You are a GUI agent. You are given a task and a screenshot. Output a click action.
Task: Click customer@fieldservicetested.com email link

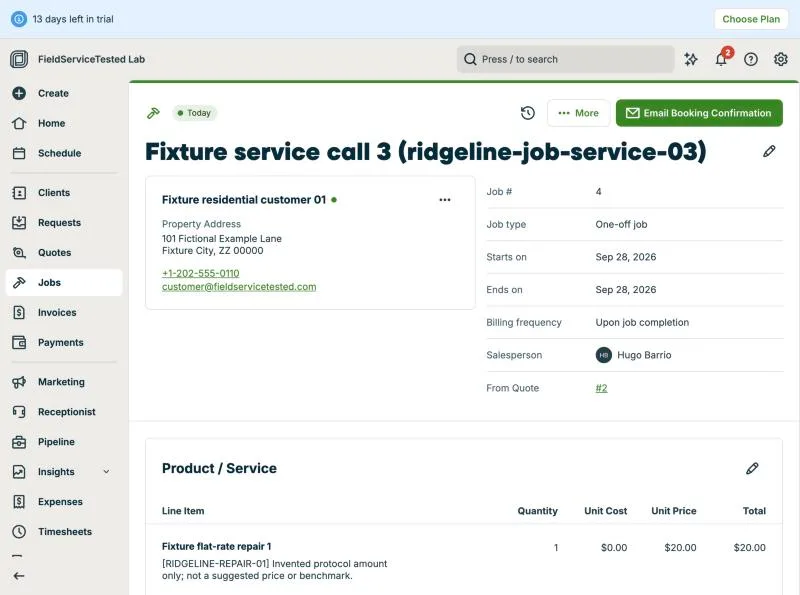239,287
